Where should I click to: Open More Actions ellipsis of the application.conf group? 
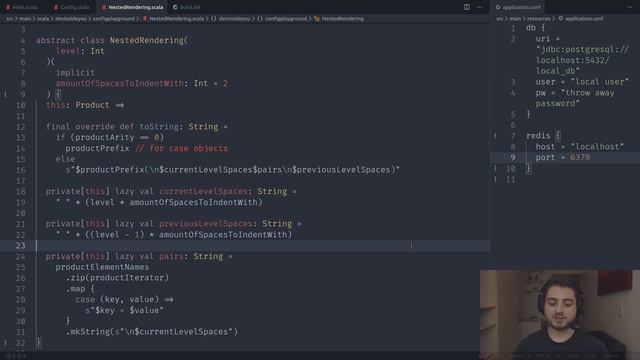pyautogui.click(x=629, y=7)
